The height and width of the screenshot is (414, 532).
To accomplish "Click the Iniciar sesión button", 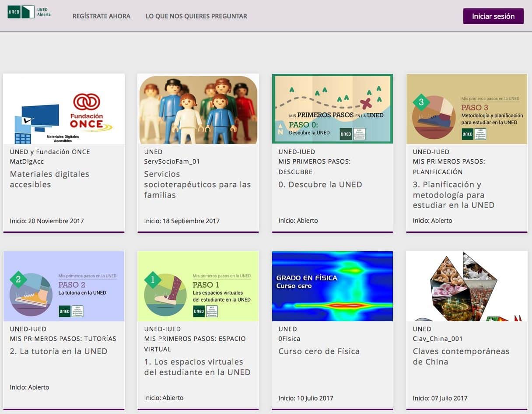I will click(x=493, y=16).
